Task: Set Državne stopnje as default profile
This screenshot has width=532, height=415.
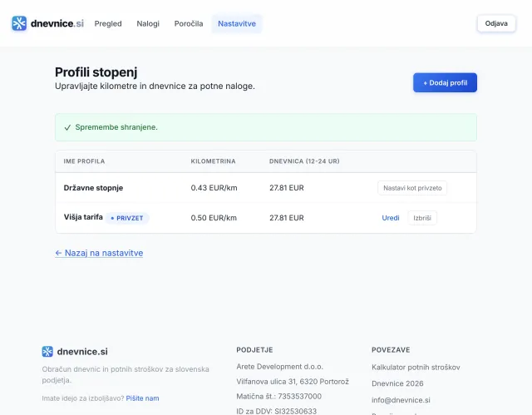Action: pos(412,188)
